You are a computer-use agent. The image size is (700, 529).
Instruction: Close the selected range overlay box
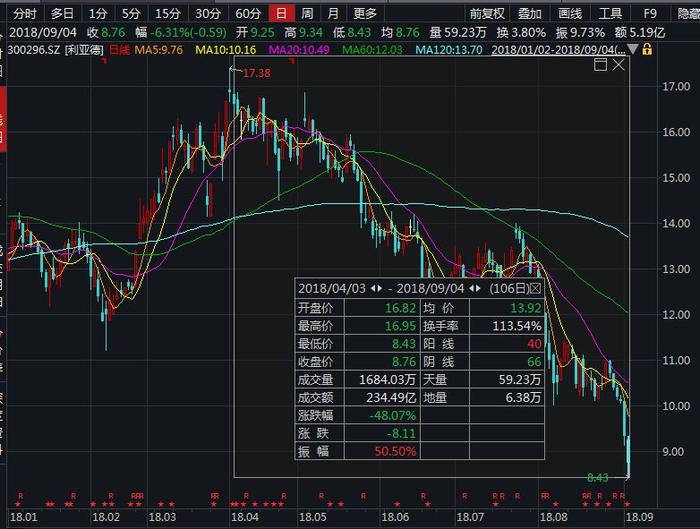pyautogui.click(x=619, y=64)
